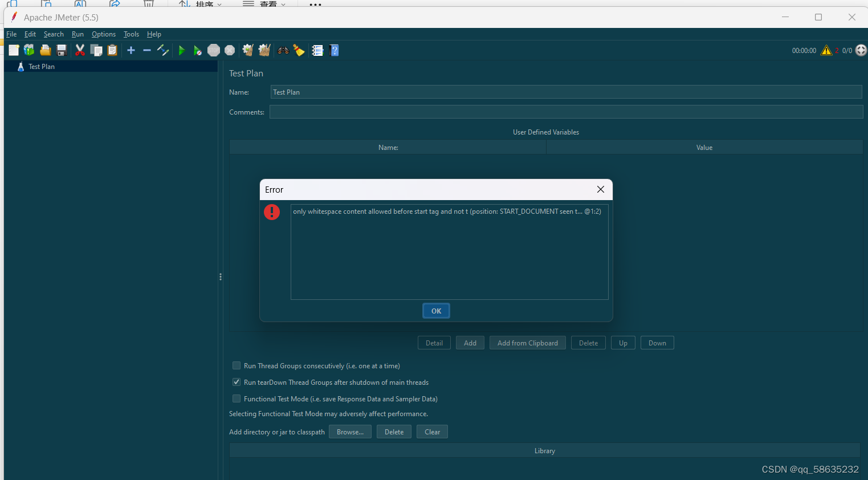Click the Up button

623,343
